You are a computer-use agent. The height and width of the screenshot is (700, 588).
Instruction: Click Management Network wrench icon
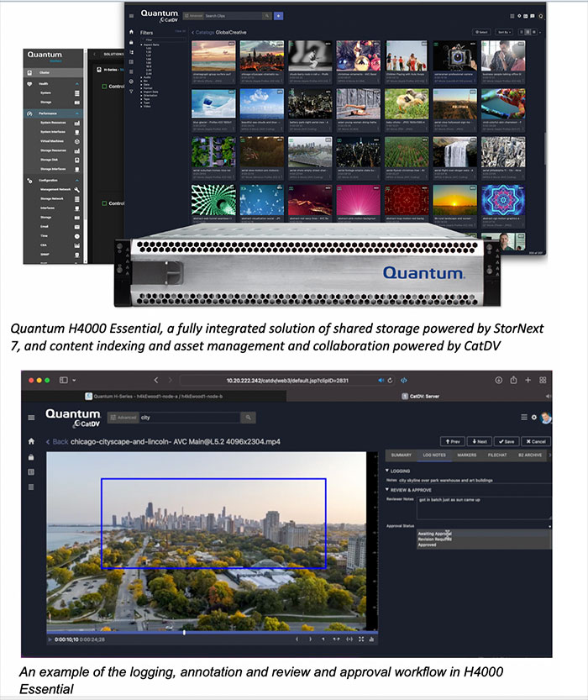pyautogui.click(x=76, y=189)
